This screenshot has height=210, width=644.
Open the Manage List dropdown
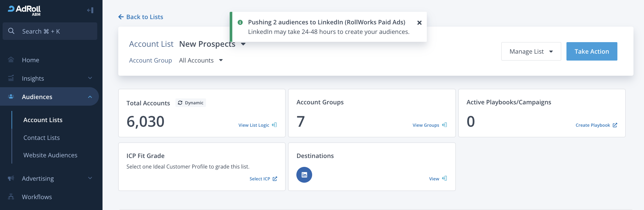(531, 51)
